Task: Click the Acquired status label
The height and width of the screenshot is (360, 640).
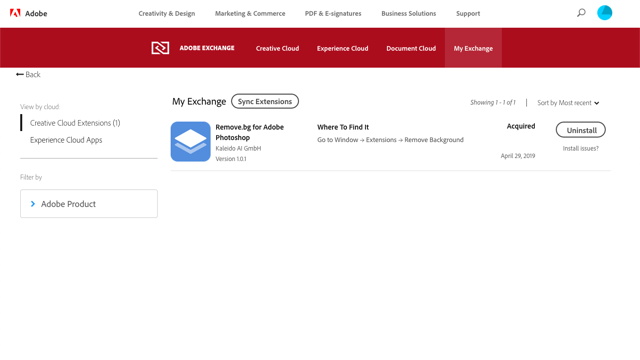Action: 521,126
